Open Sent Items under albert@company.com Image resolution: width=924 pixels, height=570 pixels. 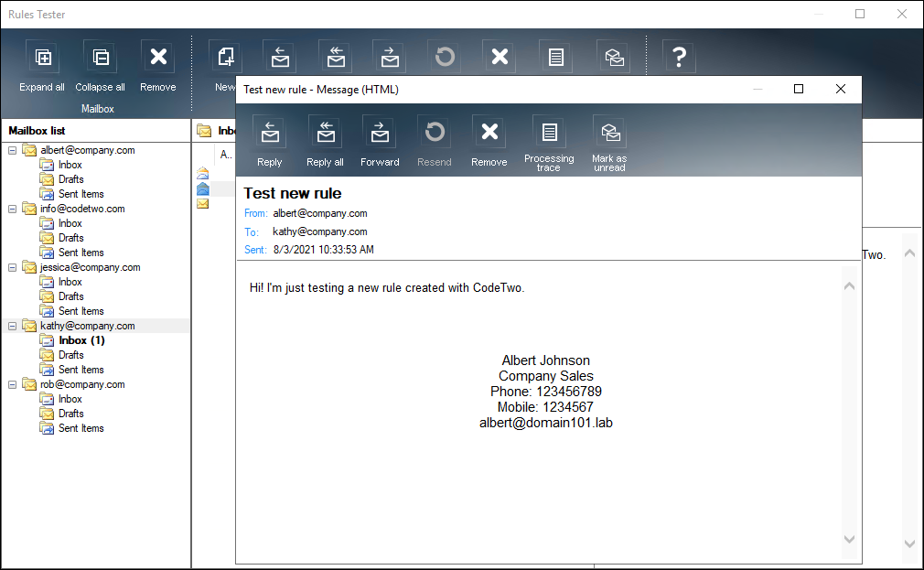81,194
